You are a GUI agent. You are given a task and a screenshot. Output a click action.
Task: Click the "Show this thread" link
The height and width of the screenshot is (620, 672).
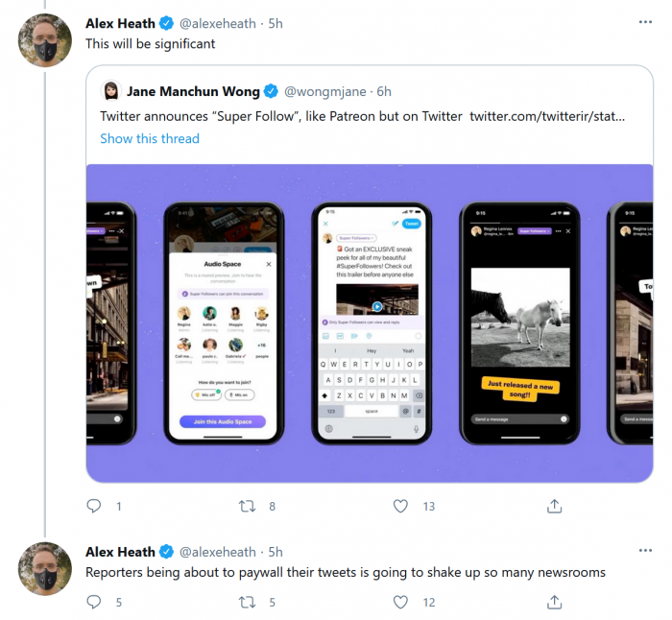[x=150, y=138]
